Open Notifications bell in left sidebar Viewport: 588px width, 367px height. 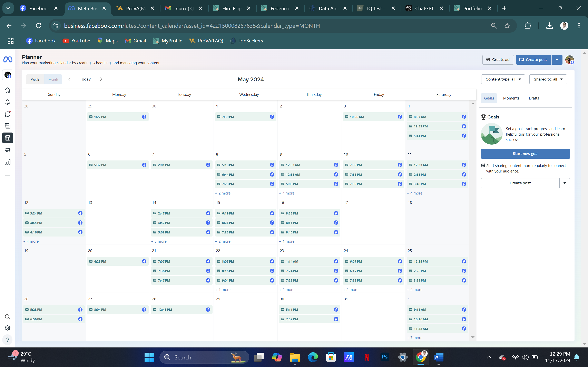(x=8, y=102)
